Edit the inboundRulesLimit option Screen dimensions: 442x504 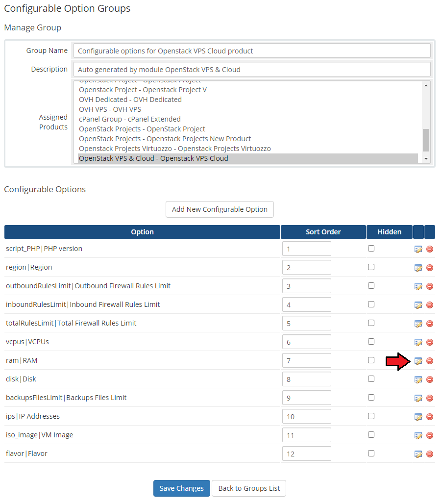pyautogui.click(x=418, y=305)
